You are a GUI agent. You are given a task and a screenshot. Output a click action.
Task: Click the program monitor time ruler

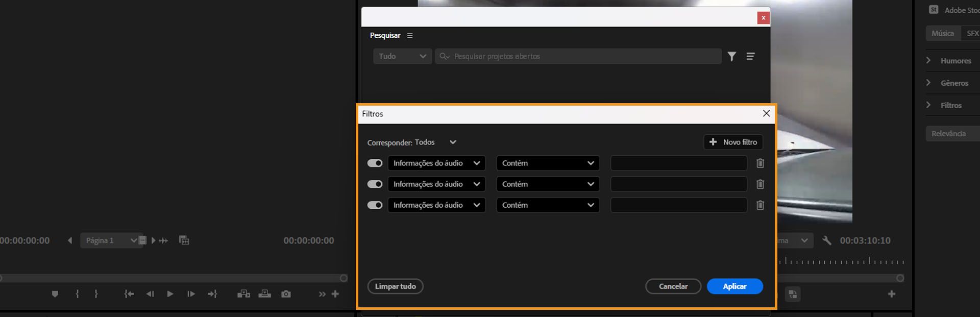click(x=841, y=261)
